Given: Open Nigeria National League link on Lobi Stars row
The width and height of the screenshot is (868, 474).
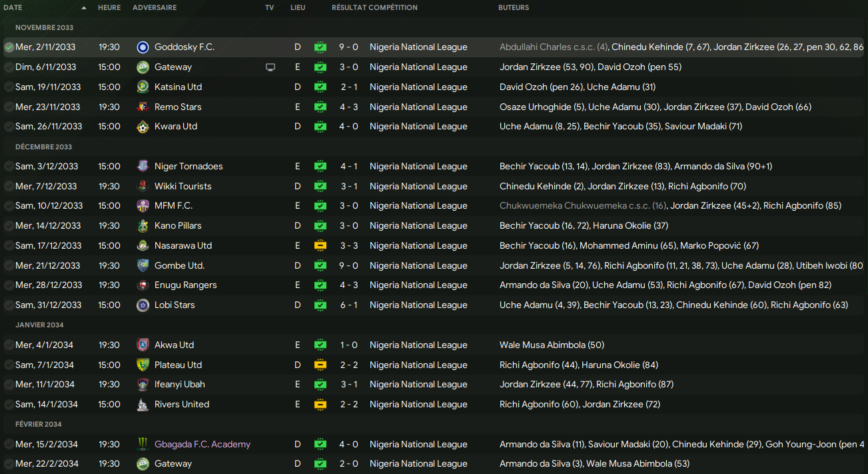Looking at the screenshot, I should click(418, 305).
